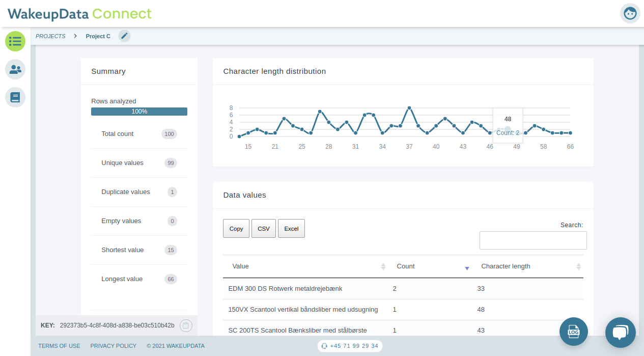Open the user profile avatar
Image resolution: width=644 pixels, height=356 pixels.
[x=630, y=13]
